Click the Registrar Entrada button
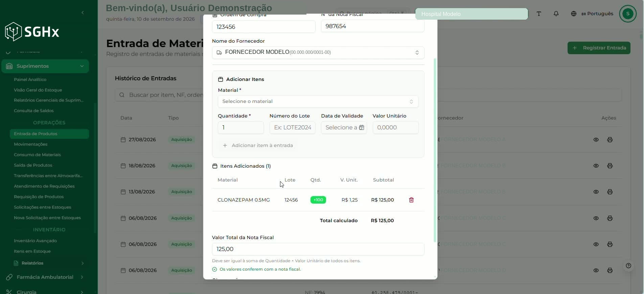The height and width of the screenshot is (294, 644). click(599, 48)
